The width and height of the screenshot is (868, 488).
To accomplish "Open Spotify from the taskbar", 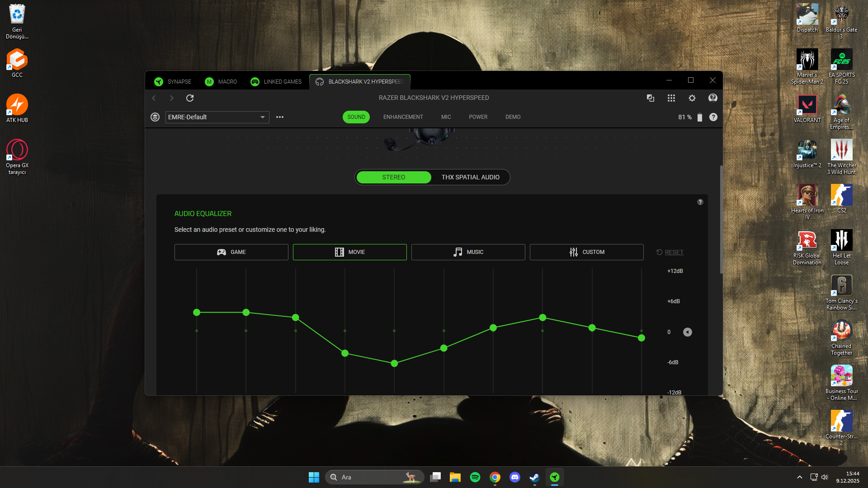I will coord(475,477).
